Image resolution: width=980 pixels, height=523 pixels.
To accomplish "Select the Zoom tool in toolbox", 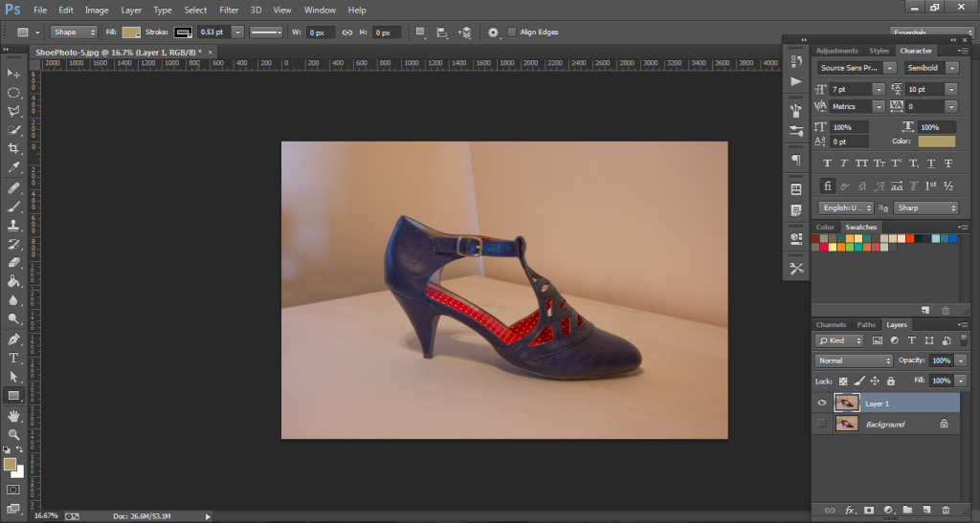I will [x=13, y=434].
